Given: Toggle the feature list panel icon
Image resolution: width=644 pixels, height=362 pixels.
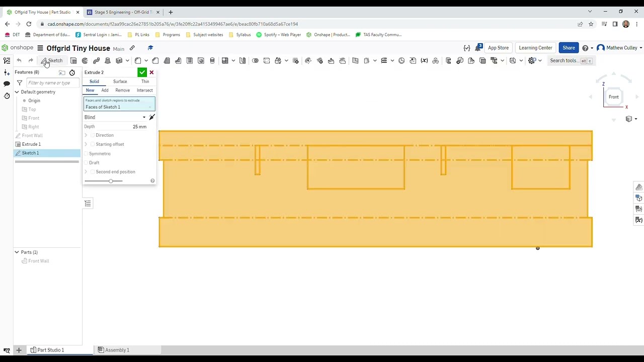Looking at the screenshot, I should (7, 60).
